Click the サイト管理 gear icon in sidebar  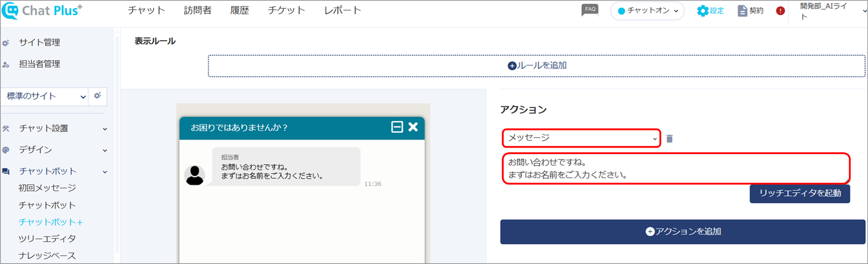point(6,43)
